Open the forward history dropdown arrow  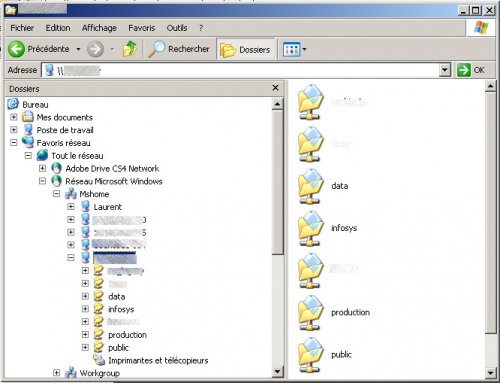(x=113, y=49)
